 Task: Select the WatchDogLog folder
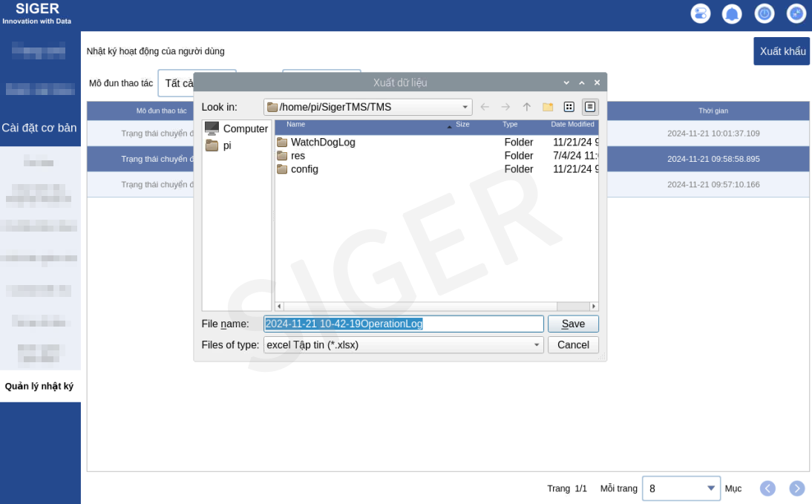point(323,142)
